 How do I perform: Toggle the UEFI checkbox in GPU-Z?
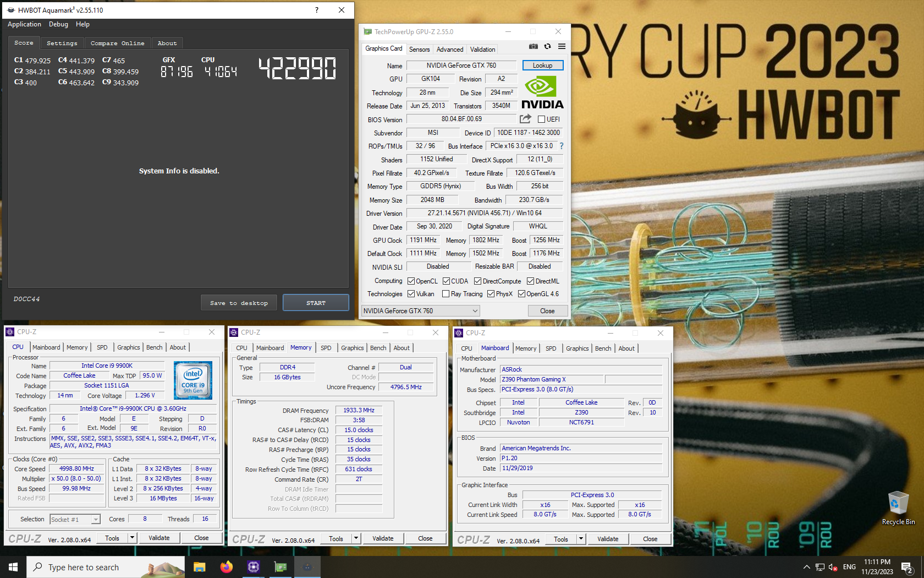pyautogui.click(x=541, y=119)
